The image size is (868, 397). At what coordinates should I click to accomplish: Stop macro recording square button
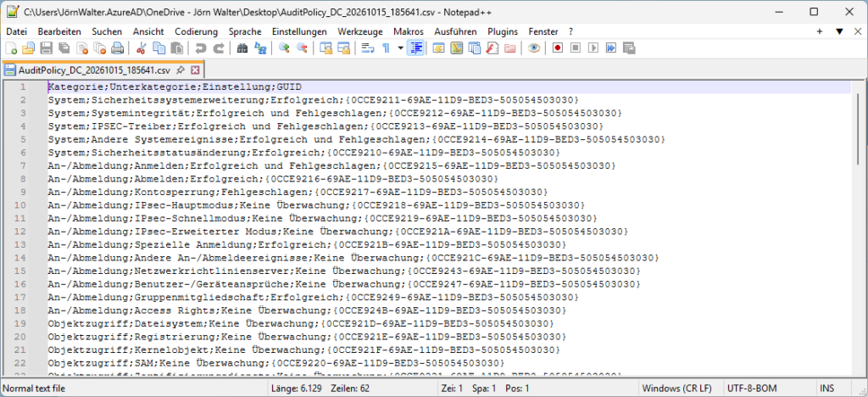(576, 48)
